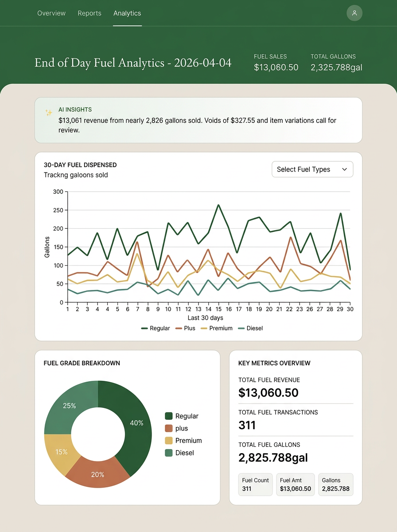Click the AI Insights sparkle icon
Viewport: 397px width, 532px height.
coord(49,113)
